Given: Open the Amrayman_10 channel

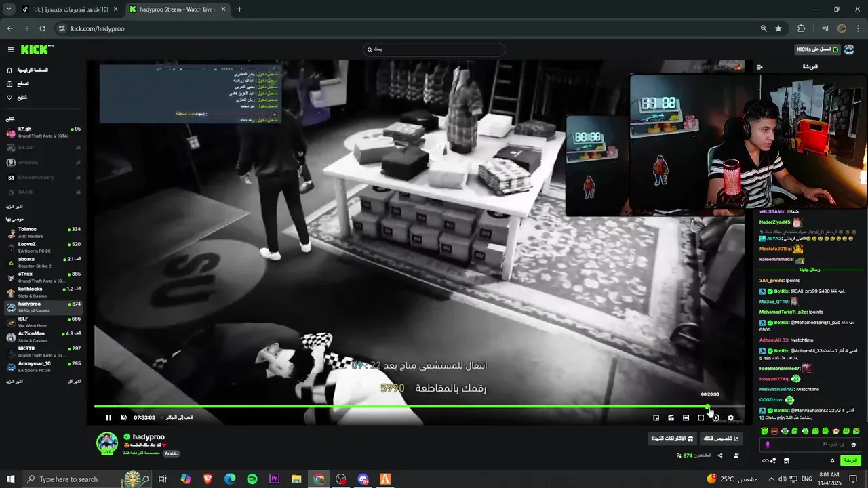Looking at the screenshot, I should (43, 367).
